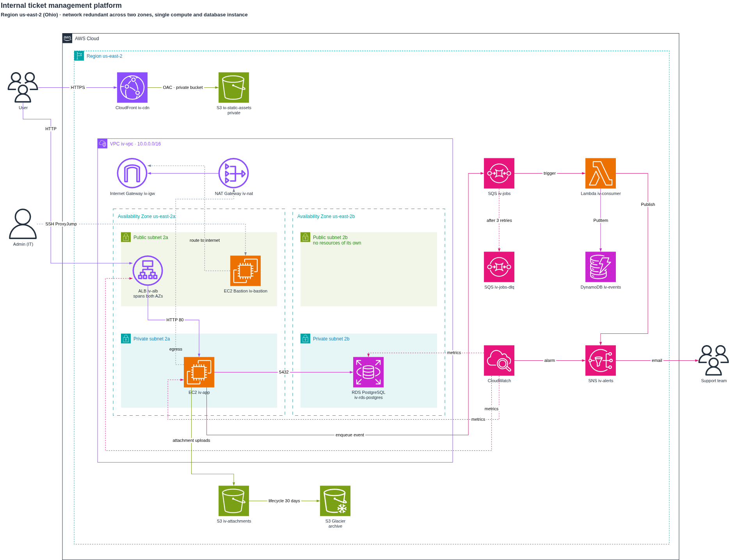Select the S3 iv-static-assets bucket icon

(234, 87)
